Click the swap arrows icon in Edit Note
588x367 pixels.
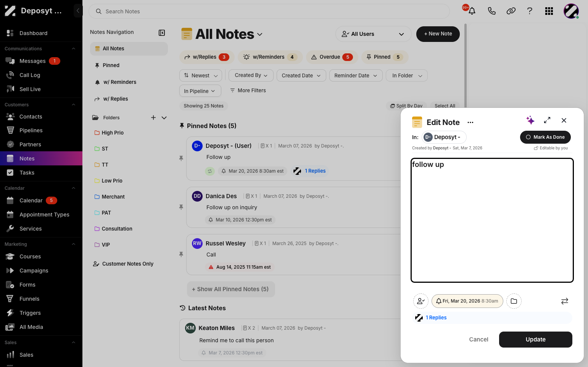[x=565, y=301]
